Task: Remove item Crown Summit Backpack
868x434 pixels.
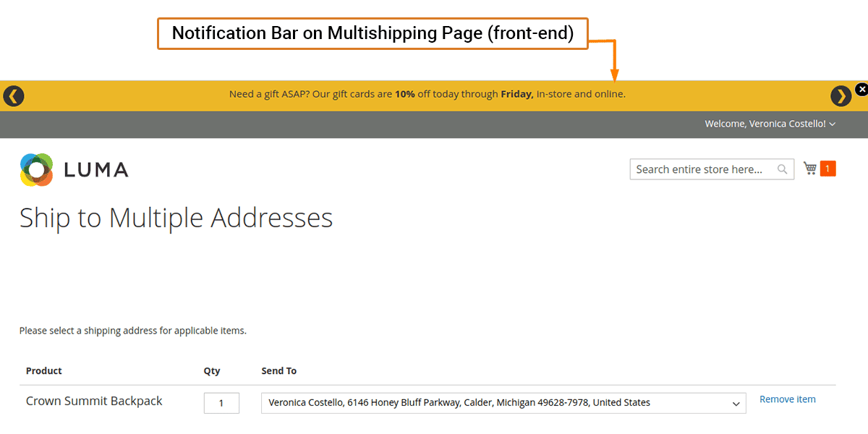Action: click(x=787, y=399)
